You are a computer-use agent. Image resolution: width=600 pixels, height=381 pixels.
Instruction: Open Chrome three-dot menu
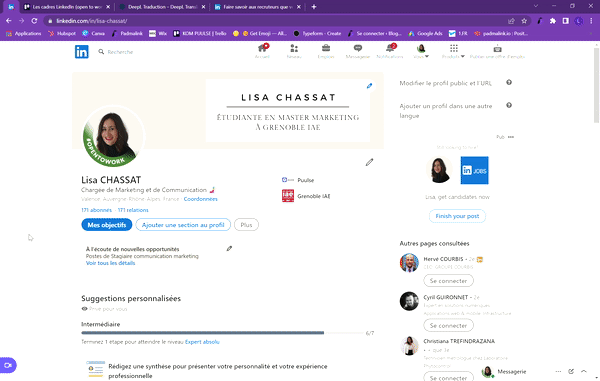591,21
